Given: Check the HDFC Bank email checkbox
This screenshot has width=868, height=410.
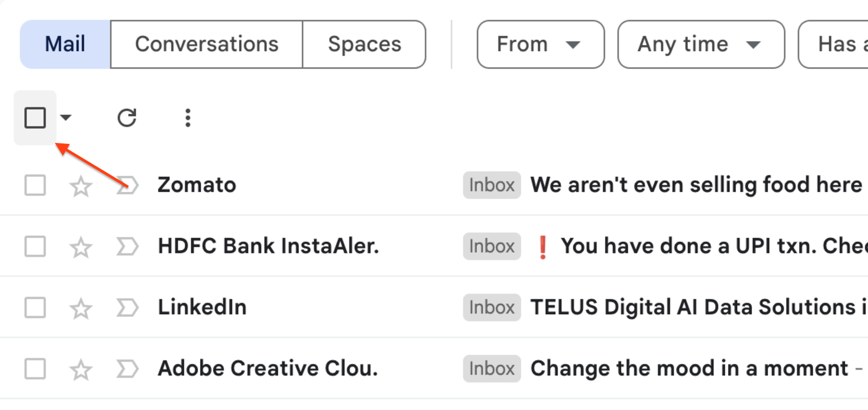Looking at the screenshot, I should coord(35,246).
